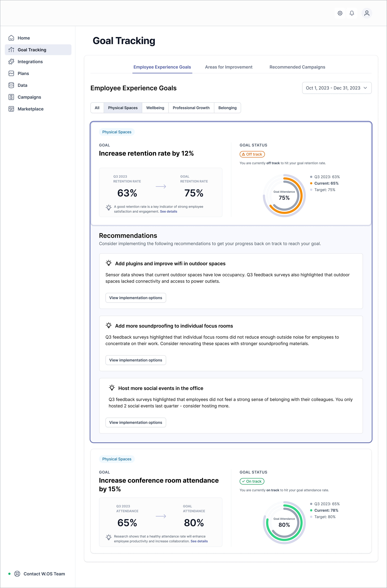This screenshot has width=387, height=588.
Task: Click lightbulb icon beside wifi recommendation
Action: [x=109, y=263]
